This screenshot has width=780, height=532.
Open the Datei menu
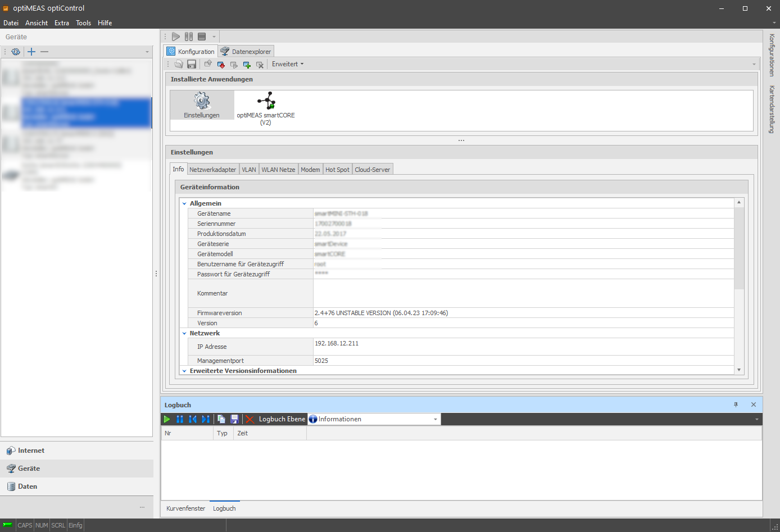(x=11, y=23)
